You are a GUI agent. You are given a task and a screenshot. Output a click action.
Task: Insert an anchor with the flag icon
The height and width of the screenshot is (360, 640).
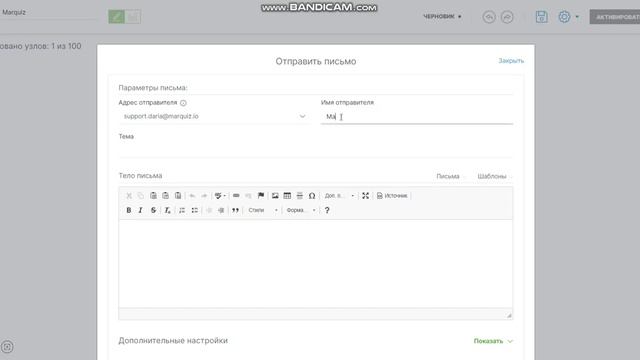[261, 196]
